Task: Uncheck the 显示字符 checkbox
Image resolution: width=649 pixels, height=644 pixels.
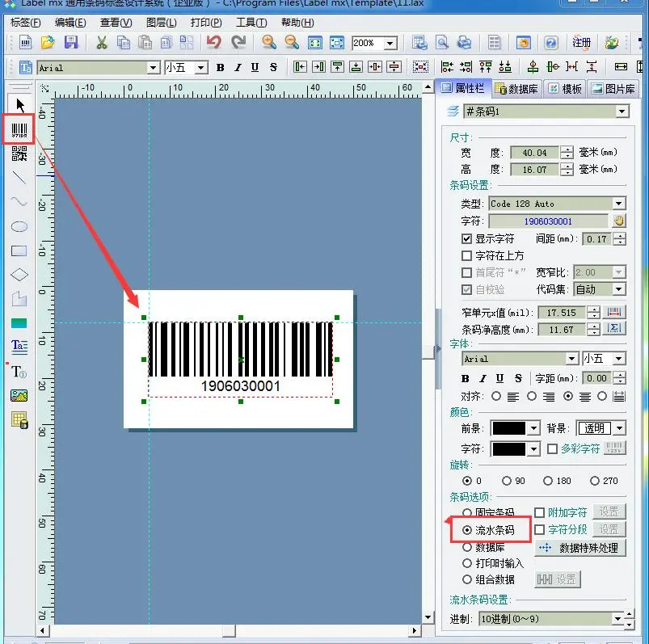Action: 466,239
